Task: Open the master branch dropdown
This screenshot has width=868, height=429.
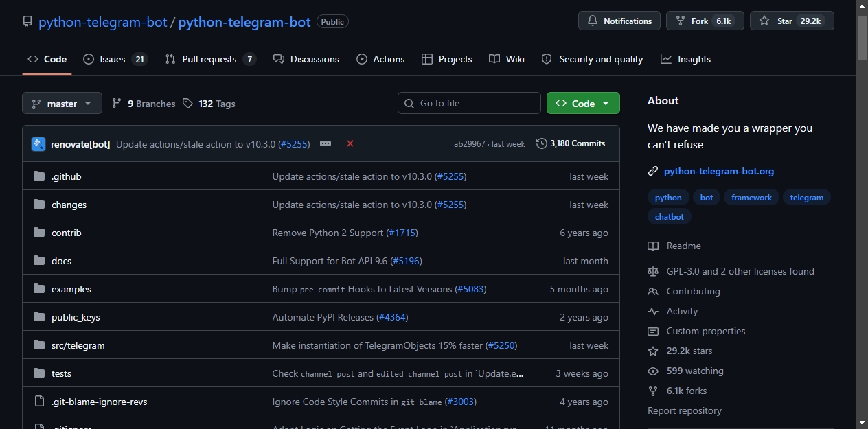Action: click(62, 104)
